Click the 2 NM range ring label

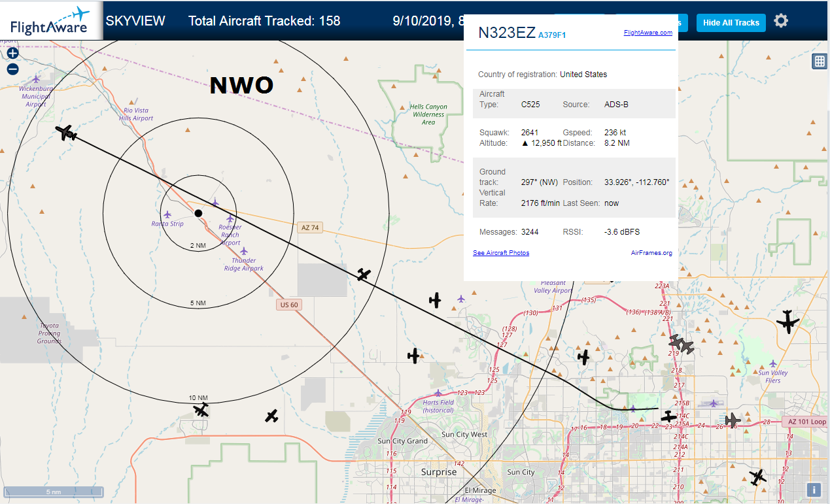(198, 245)
